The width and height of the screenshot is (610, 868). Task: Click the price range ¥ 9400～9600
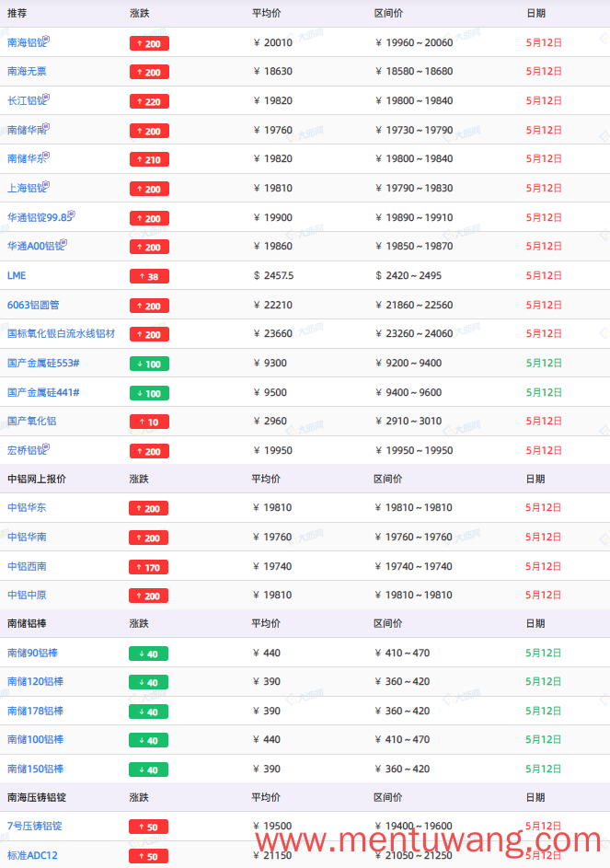tap(409, 392)
